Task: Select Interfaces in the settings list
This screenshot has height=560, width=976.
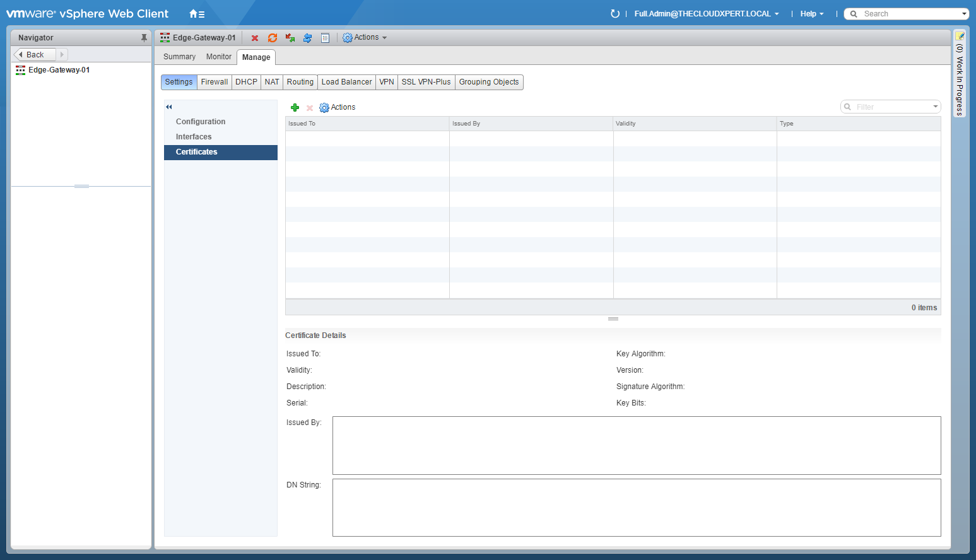Action: point(194,137)
